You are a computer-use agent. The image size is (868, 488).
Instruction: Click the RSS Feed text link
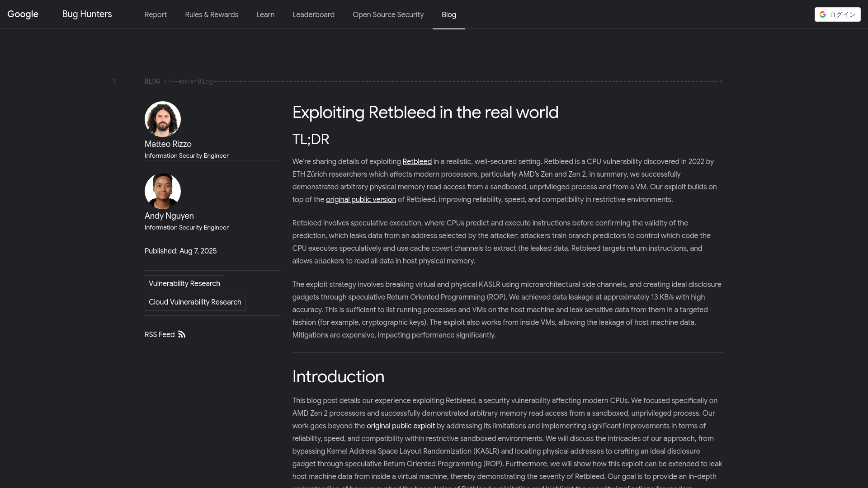pyautogui.click(x=160, y=335)
